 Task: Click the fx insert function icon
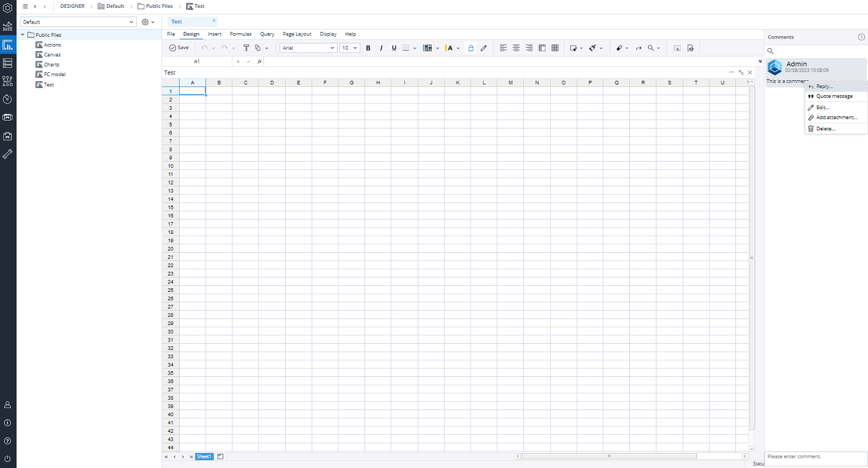(259, 62)
